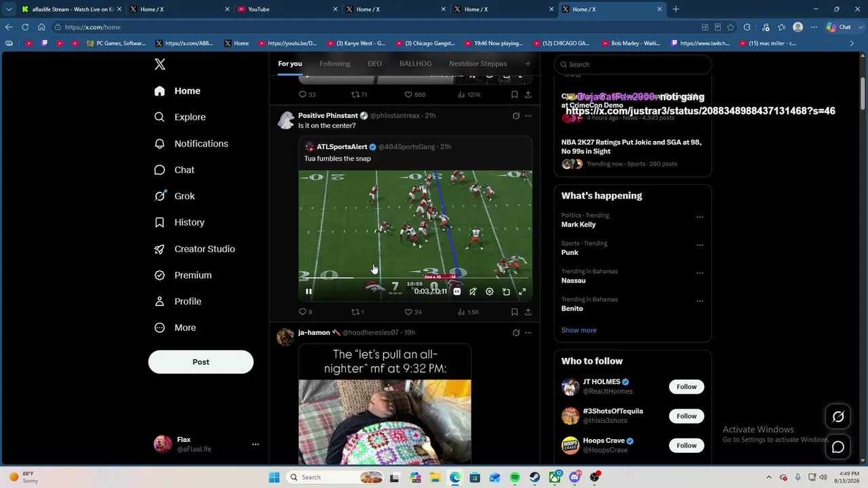868x488 pixels.
Task: Click the Show more trends link
Action: (579, 330)
